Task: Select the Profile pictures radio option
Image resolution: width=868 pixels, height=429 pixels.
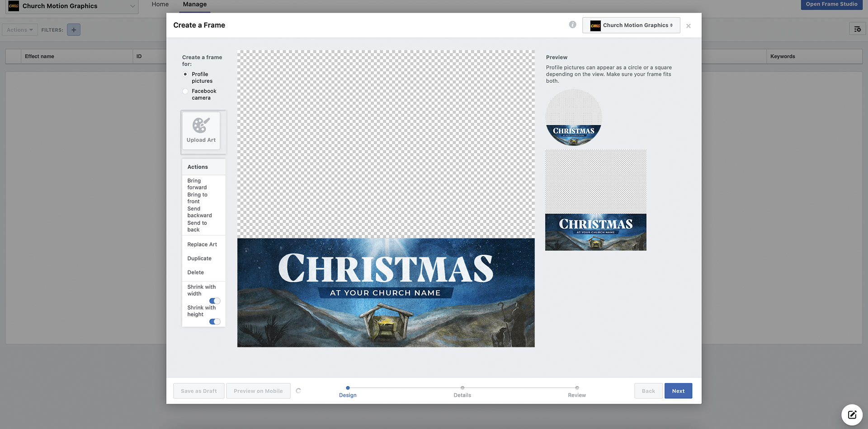Action: pyautogui.click(x=185, y=74)
